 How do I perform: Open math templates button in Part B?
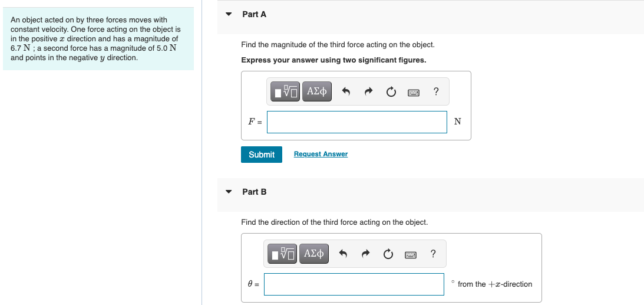[x=283, y=254]
